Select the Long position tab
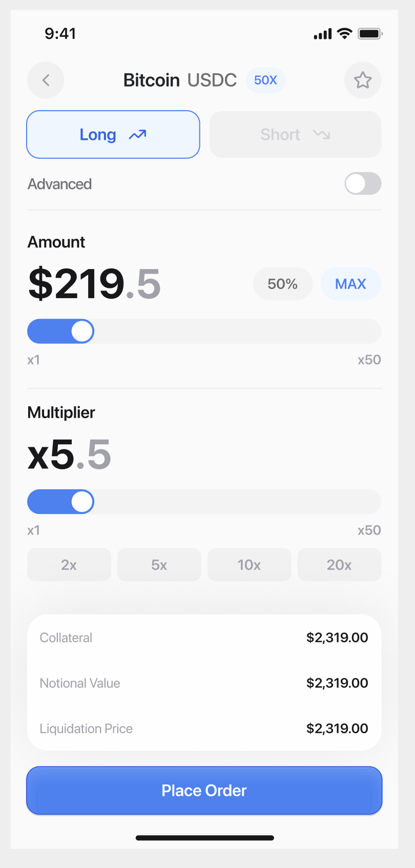 (113, 135)
